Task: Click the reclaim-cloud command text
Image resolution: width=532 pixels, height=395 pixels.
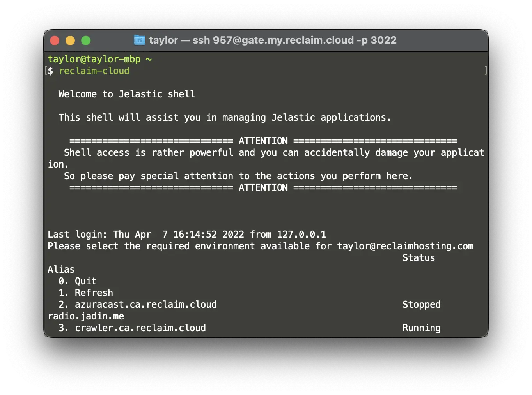Action: 94,71
